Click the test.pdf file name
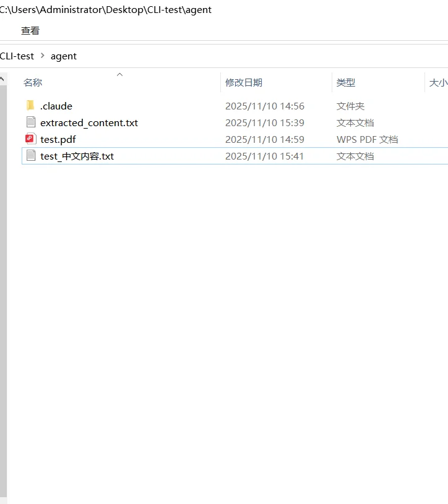Screen dimensions: 448x504 click(x=58, y=140)
